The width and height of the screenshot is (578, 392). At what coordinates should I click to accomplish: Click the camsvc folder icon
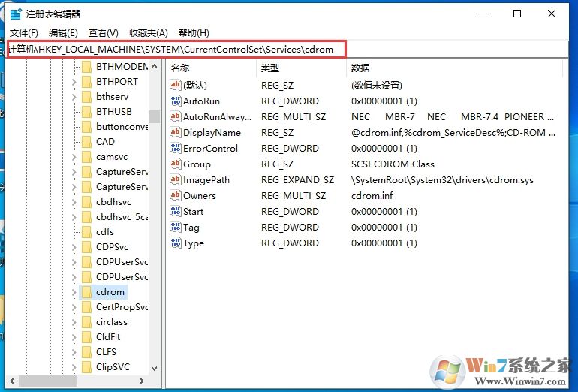86,157
